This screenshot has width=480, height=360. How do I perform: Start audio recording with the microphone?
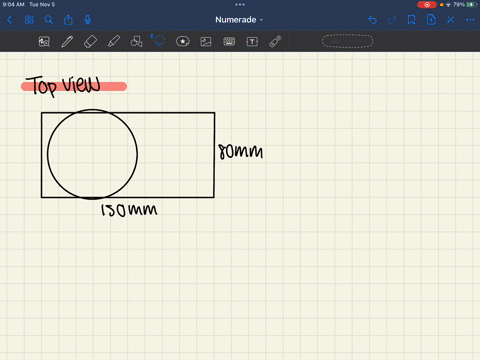pyautogui.click(x=88, y=20)
